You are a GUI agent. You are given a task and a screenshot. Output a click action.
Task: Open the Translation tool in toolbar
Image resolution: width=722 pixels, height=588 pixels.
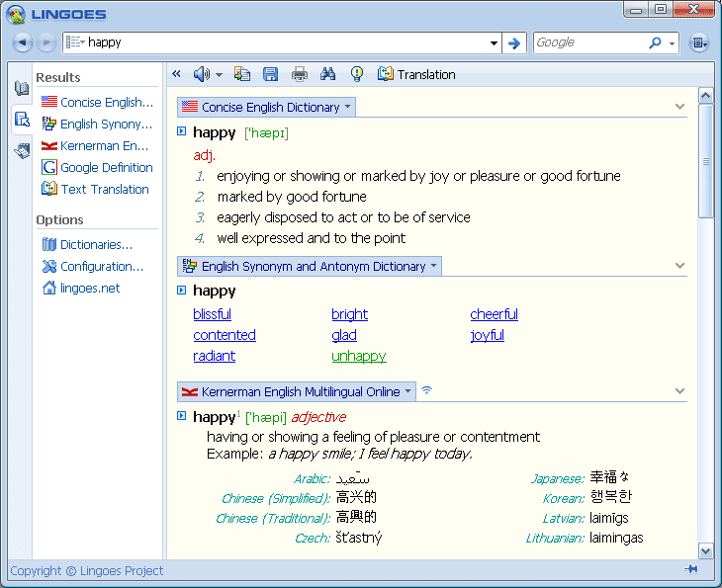coord(416,74)
